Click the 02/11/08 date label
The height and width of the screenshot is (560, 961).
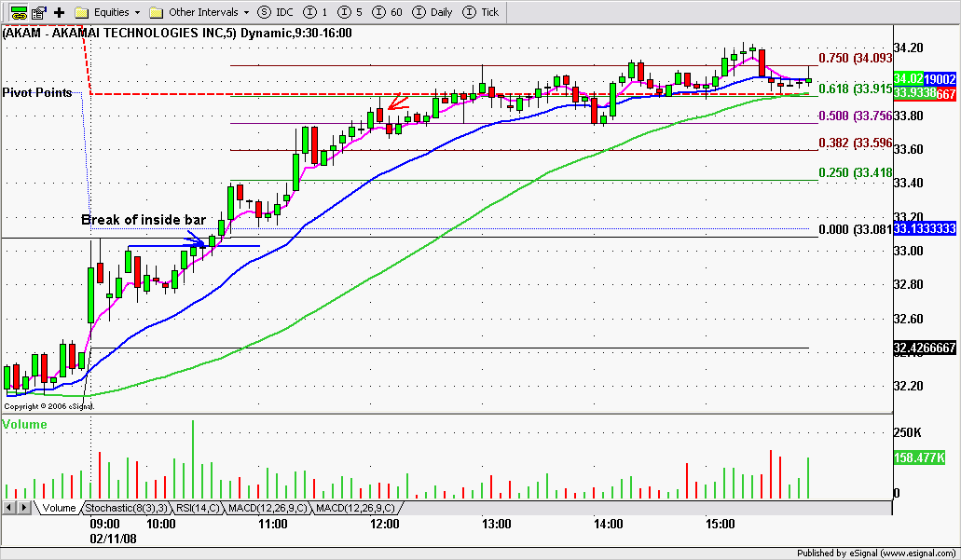click(x=114, y=539)
